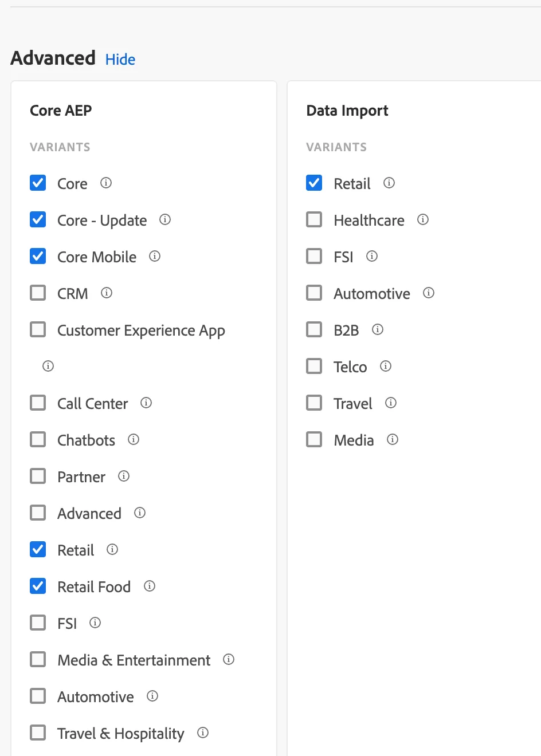This screenshot has width=541, height=756.
Task: Uncheck Retail checkbox under Core AEP
Action: coord(38,549)
